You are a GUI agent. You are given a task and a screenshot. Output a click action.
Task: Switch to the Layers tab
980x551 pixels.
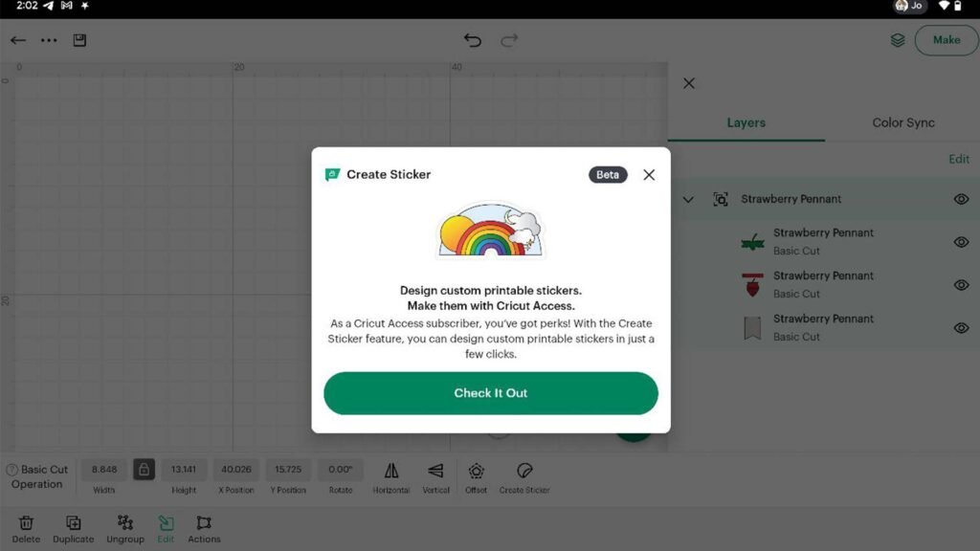pos(746,123)
